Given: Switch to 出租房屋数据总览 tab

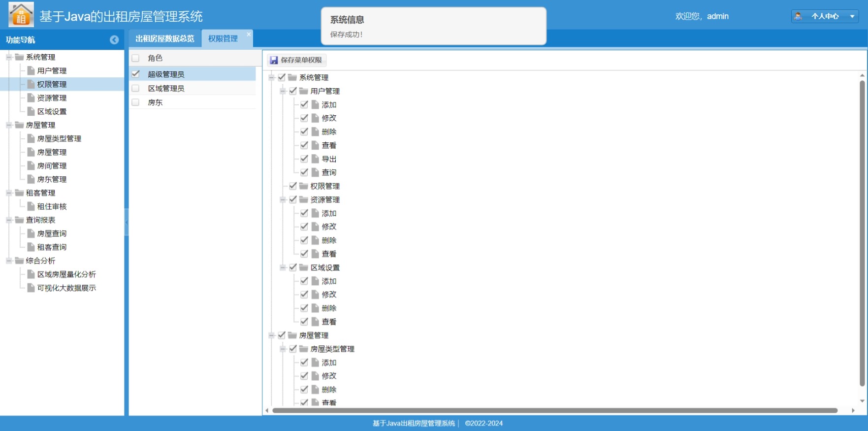Looking at the screenshot, I should pos(165,38).
